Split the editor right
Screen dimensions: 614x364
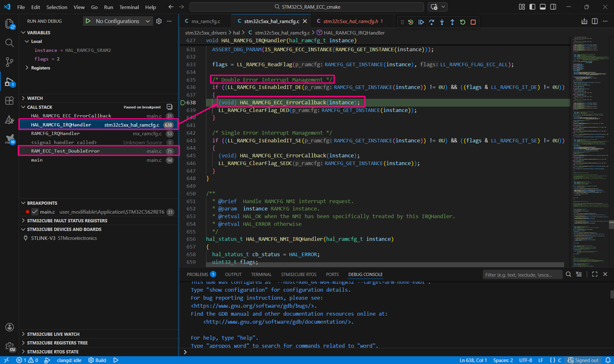click(x=595, y=21)
